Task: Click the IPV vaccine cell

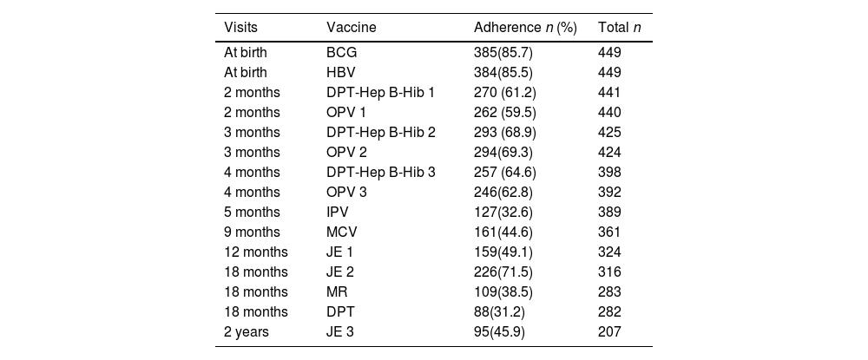Action: [338, 212]
